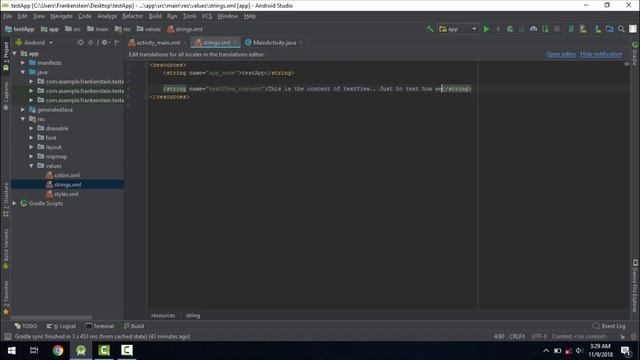
Task: Open the Event Log button
Action: [609, 326]
